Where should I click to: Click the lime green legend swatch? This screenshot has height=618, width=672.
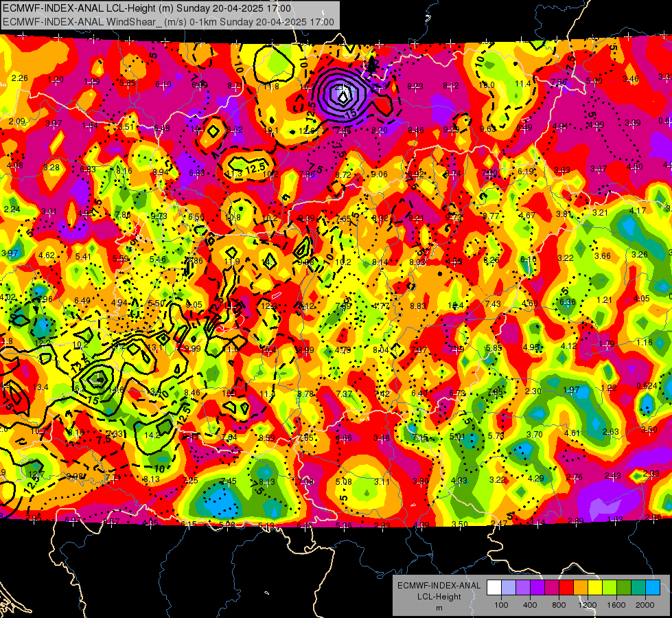point(609,587)
